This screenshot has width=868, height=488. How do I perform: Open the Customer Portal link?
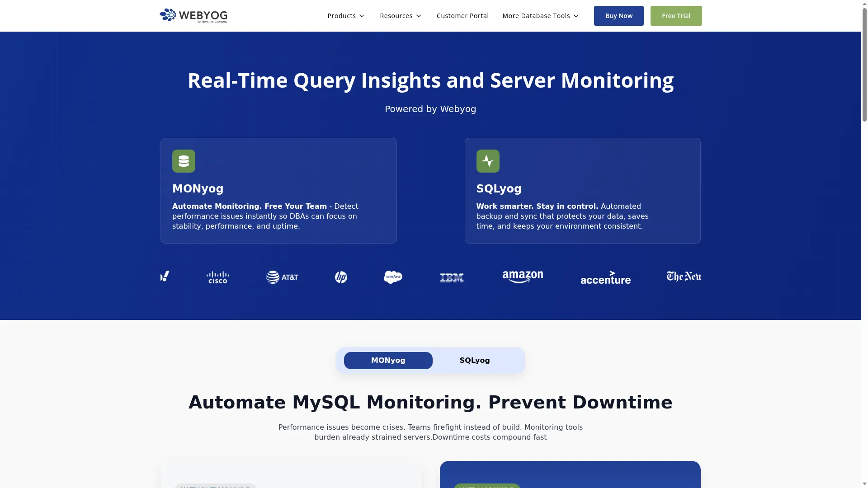pyautogui.click(x=462, y=16)
